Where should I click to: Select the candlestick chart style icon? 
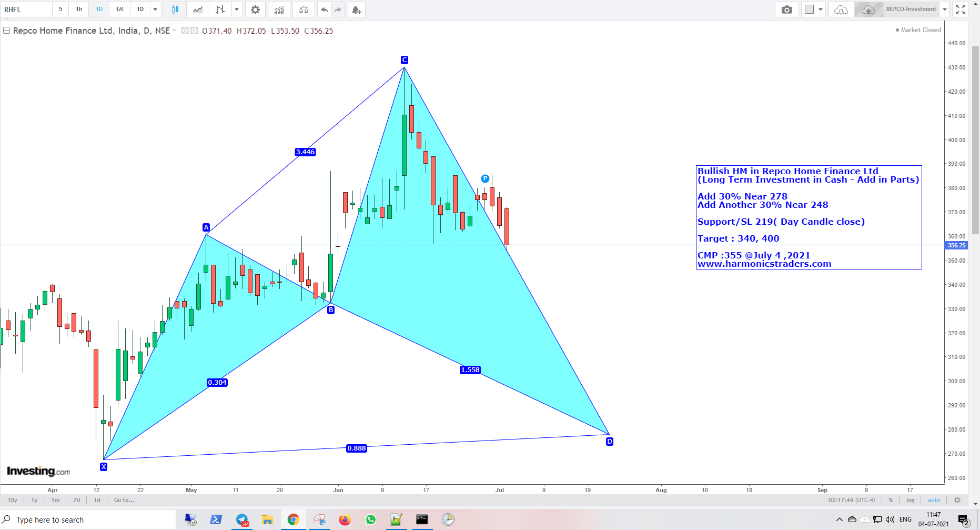click(175, 9)
